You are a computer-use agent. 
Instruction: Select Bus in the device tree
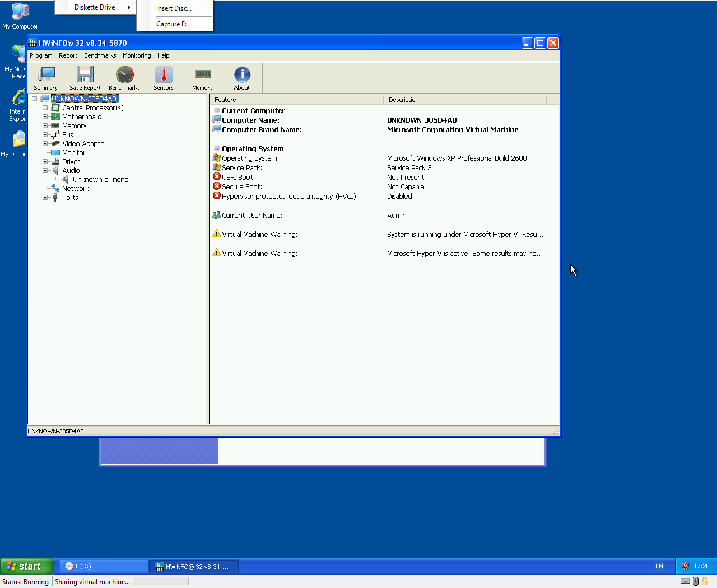68,135
